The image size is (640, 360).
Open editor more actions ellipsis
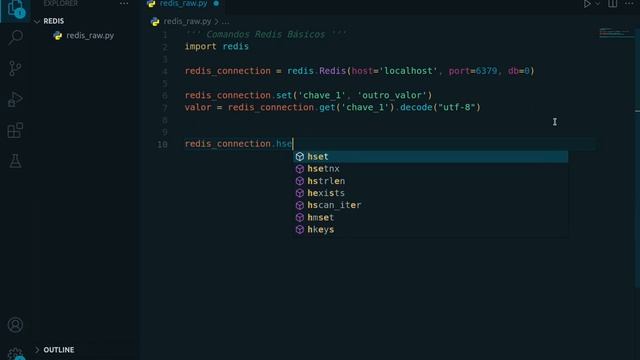[629, 4]
